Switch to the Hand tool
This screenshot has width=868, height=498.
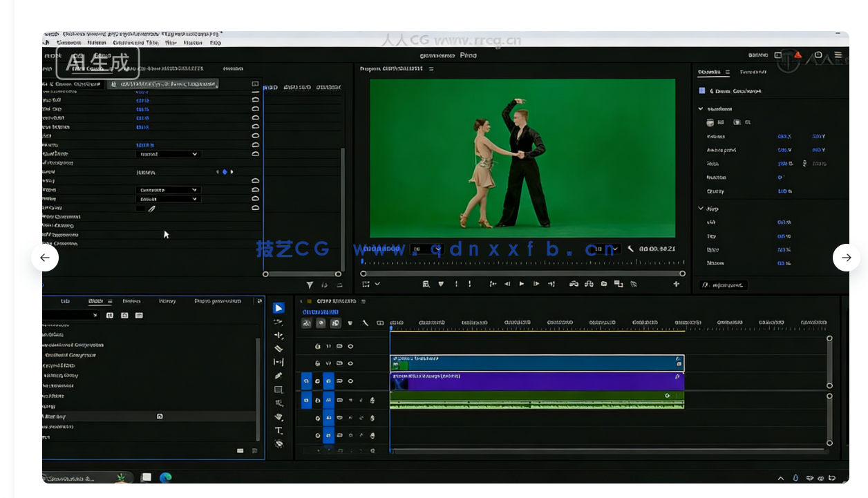tap(279, 416)
